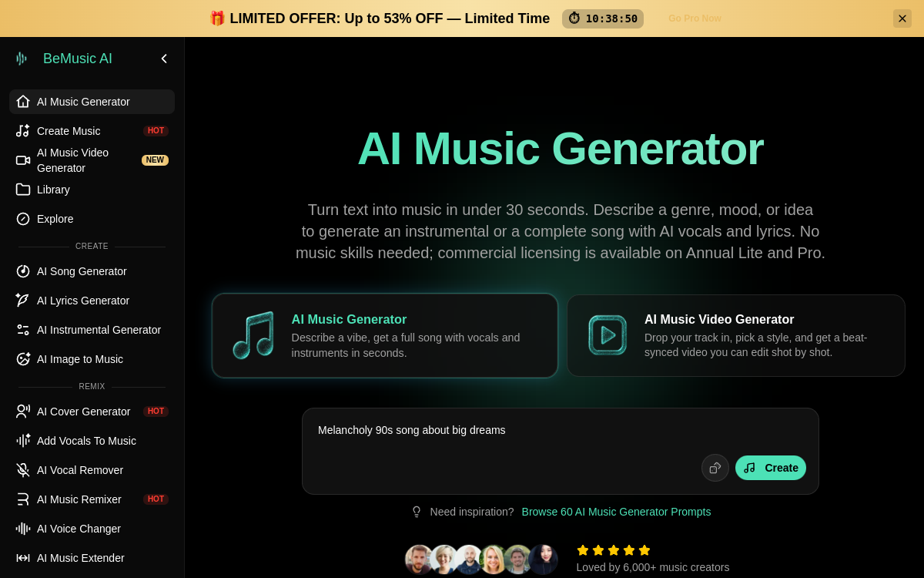The height and width of the screenshot is (578, 924).
Task: Go to Explore in sidebar
Action: (x=92, y=219)
